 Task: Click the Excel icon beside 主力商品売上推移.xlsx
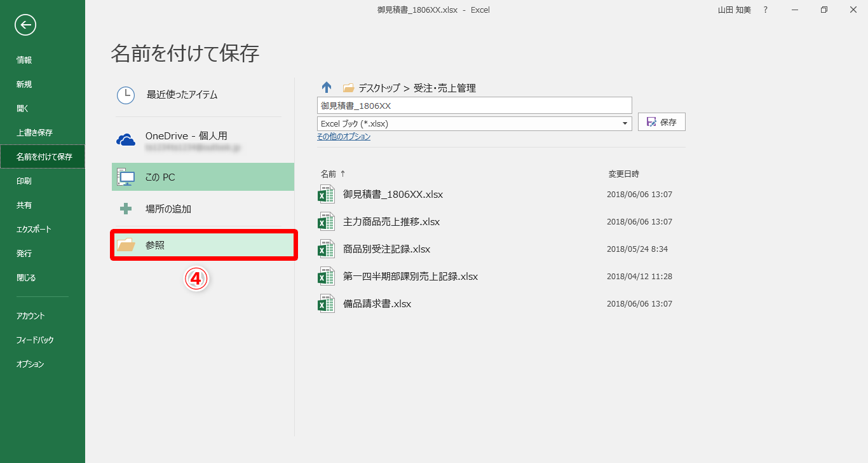tap(326, 221)
